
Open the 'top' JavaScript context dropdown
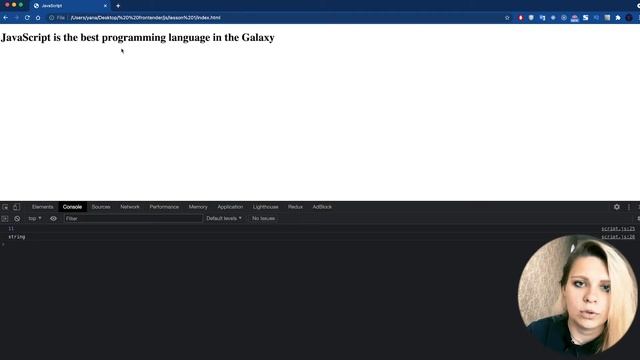35,218
